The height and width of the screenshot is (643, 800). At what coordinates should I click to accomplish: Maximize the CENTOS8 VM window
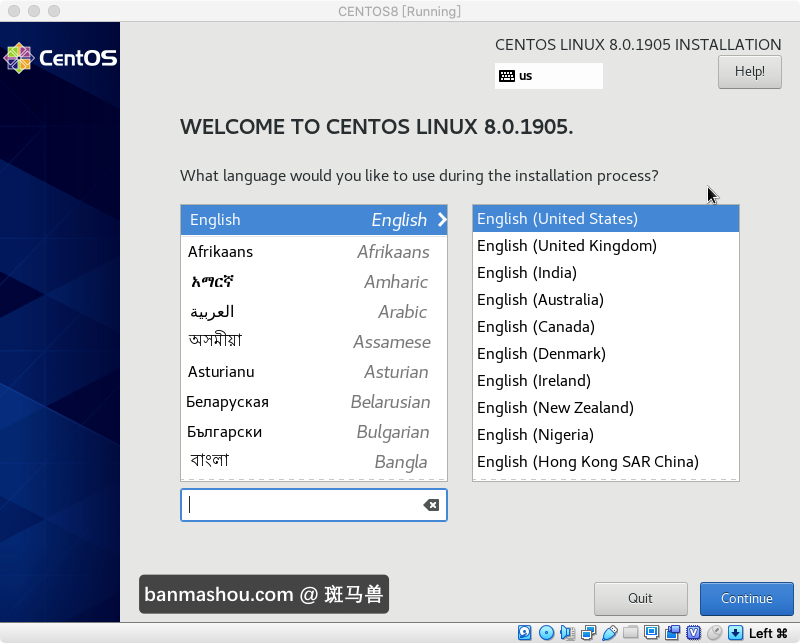[54, 11]
